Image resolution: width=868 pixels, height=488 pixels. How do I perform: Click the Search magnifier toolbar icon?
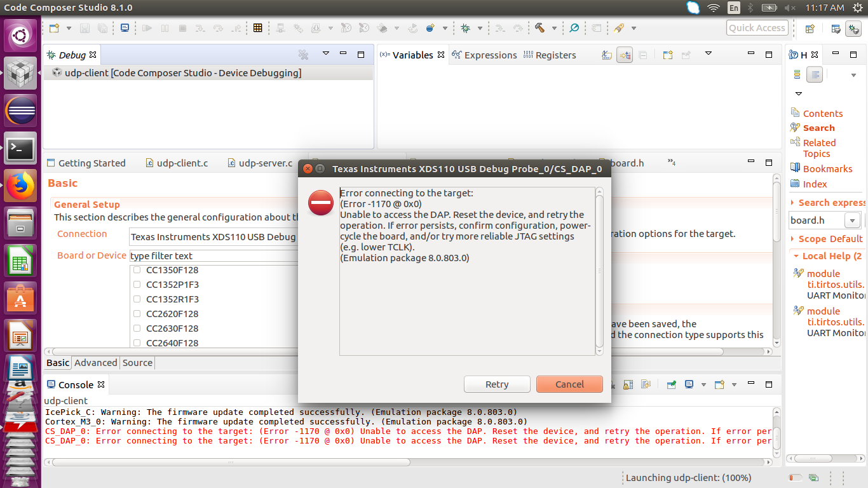pos(574,28)
